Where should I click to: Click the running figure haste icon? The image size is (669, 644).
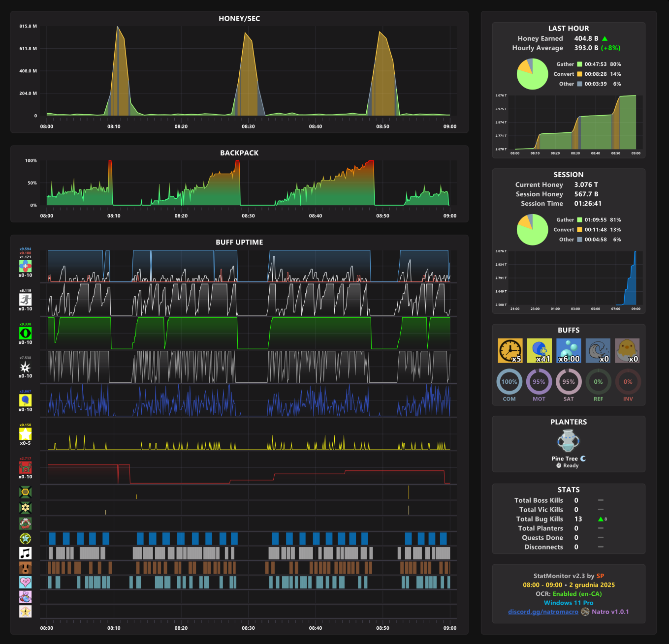click(x=25, y=300)
